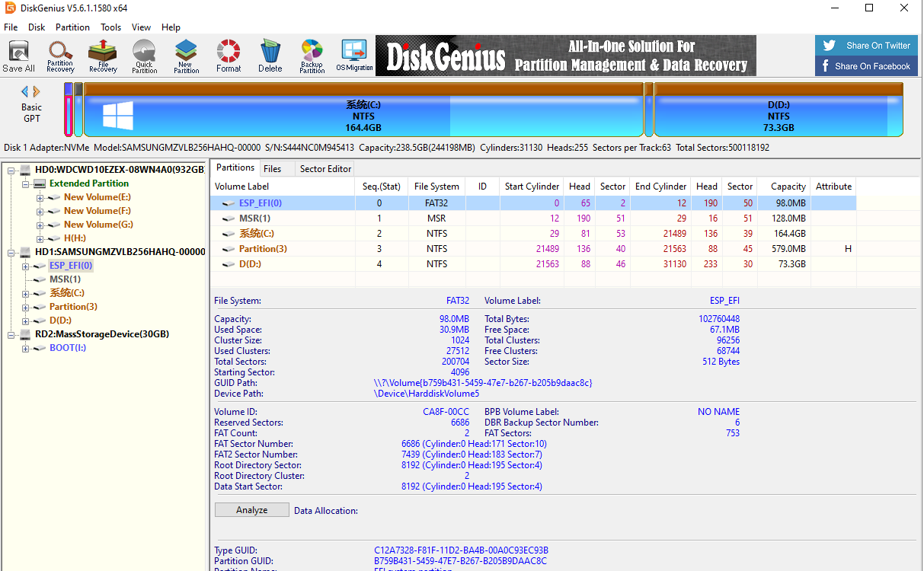
Task: Click the DiskGenius app icon in title bar
Action: click(11, 8)
